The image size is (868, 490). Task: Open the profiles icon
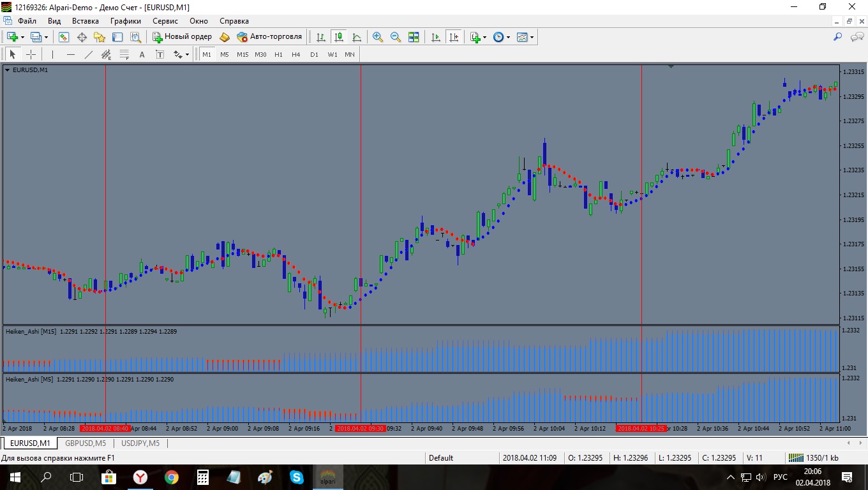point(36,37)
